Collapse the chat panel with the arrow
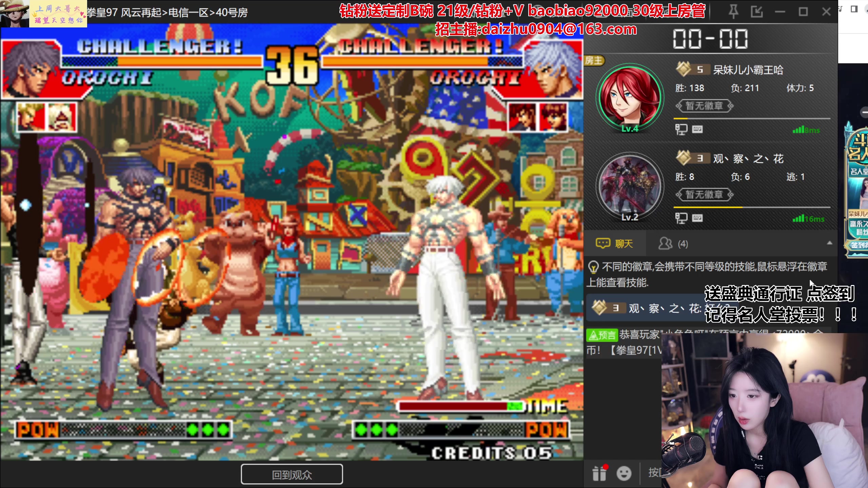868x488 pixels. tap(830, 243)
